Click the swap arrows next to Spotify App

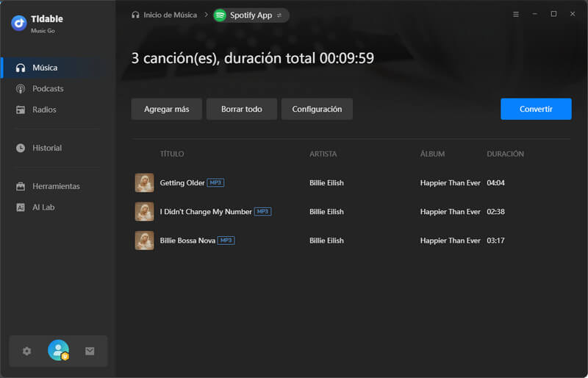(x=279, y=15)
